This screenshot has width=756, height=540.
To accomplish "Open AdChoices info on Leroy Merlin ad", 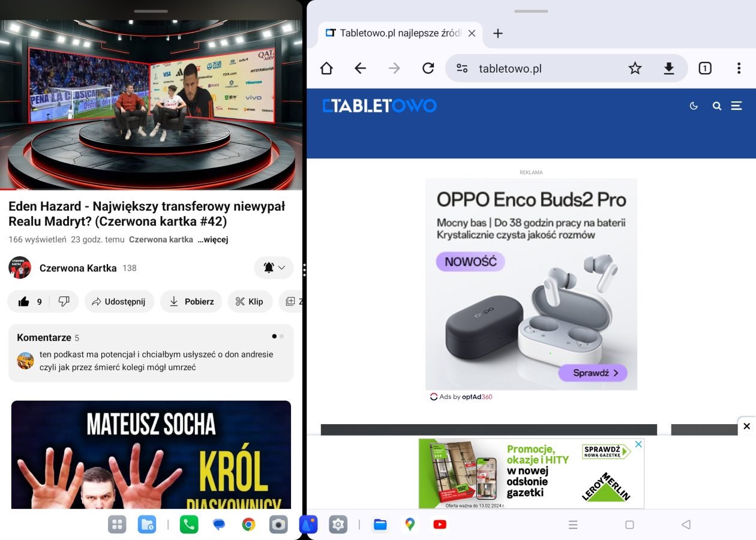I will 639,445.
